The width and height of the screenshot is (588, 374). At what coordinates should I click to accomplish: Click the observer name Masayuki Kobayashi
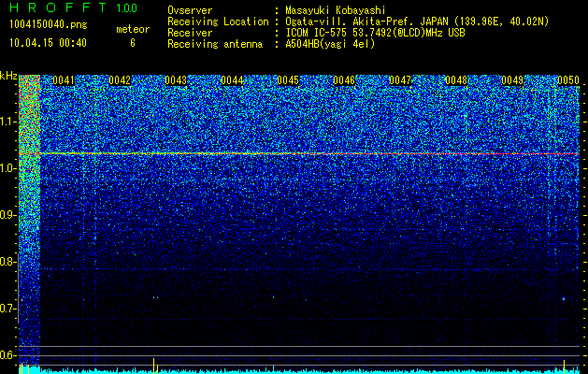(336, 10)
